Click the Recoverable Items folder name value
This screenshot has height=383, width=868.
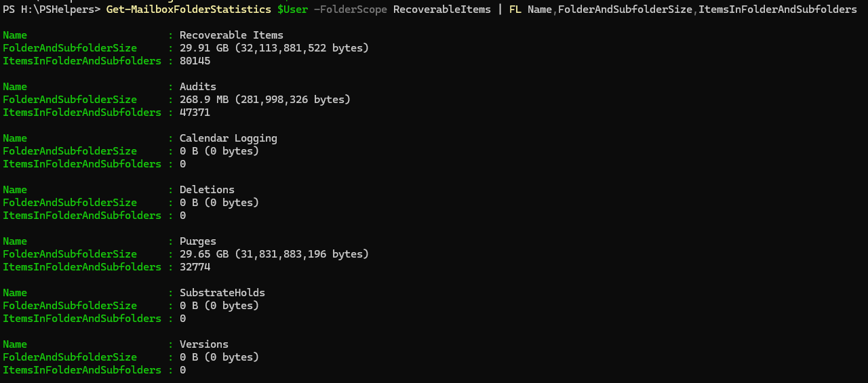(x=231, y=35)
